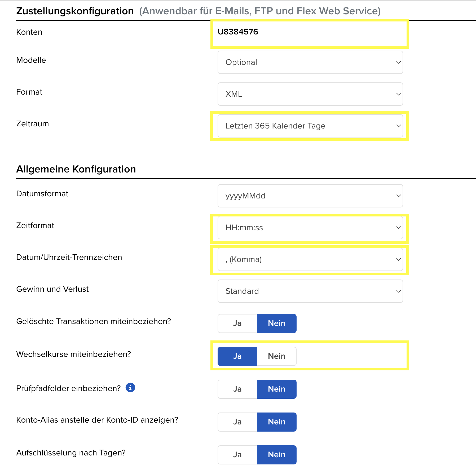Screen dimensions: 476x470
Task: Open the Modelle dropdown
Action: tap(310, 62)
